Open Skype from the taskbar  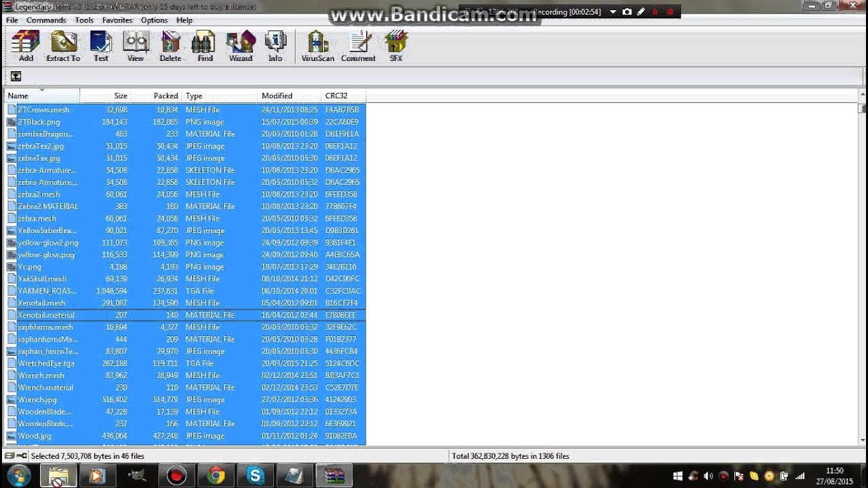point(256,476)
